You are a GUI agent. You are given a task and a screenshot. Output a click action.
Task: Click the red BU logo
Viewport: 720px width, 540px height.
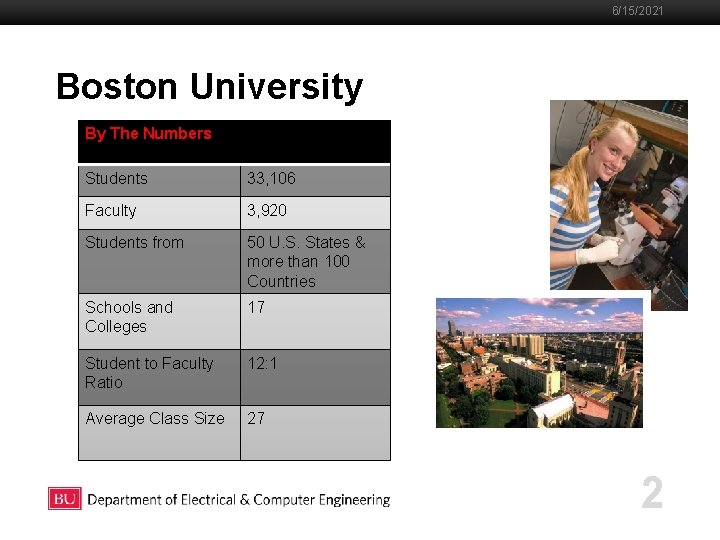pos(65,499)
